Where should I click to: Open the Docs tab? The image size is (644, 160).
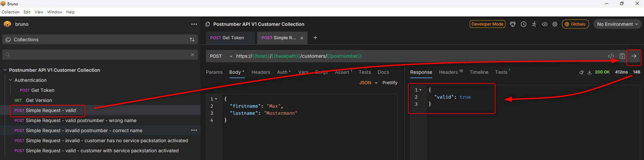click(x=383, y=72)
